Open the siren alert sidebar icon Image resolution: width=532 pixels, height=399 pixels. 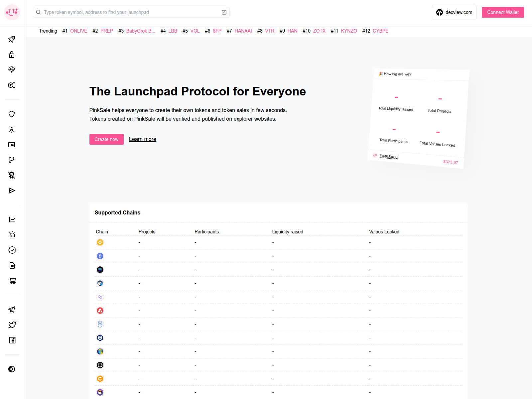tap(12, 235)
